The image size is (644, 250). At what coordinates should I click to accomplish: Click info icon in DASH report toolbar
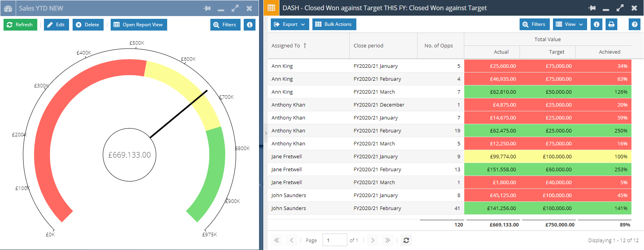click(x=597, y=24)
